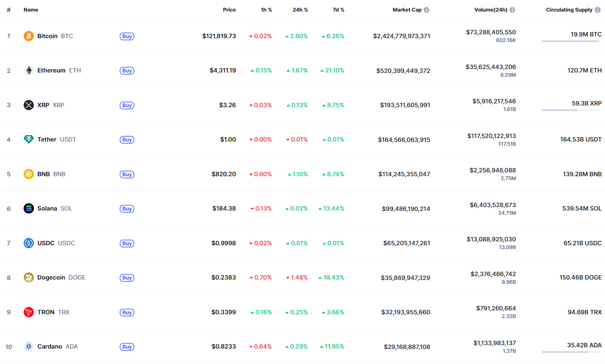Viewport: 605px width, 364px height.
Task: Sort by 1h % column header
Action: [266, 10]
